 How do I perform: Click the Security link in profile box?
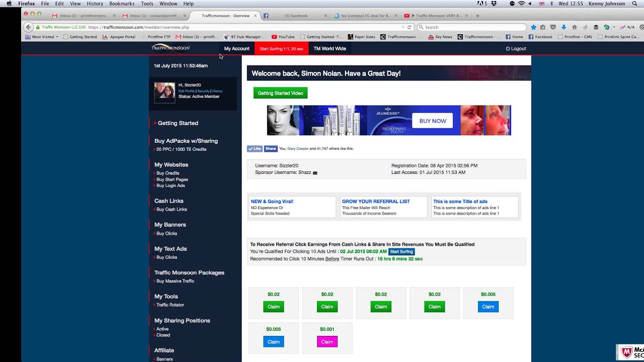click(x=203, y=91)
